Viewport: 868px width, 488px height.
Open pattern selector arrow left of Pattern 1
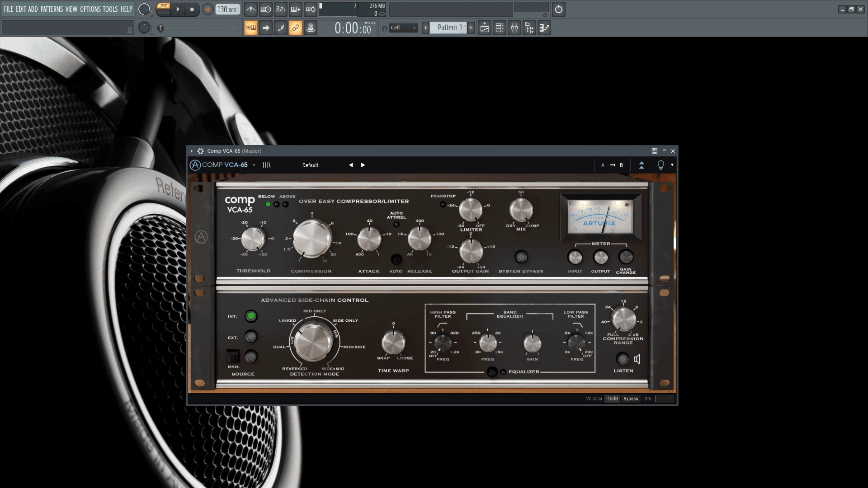[425, 28]
